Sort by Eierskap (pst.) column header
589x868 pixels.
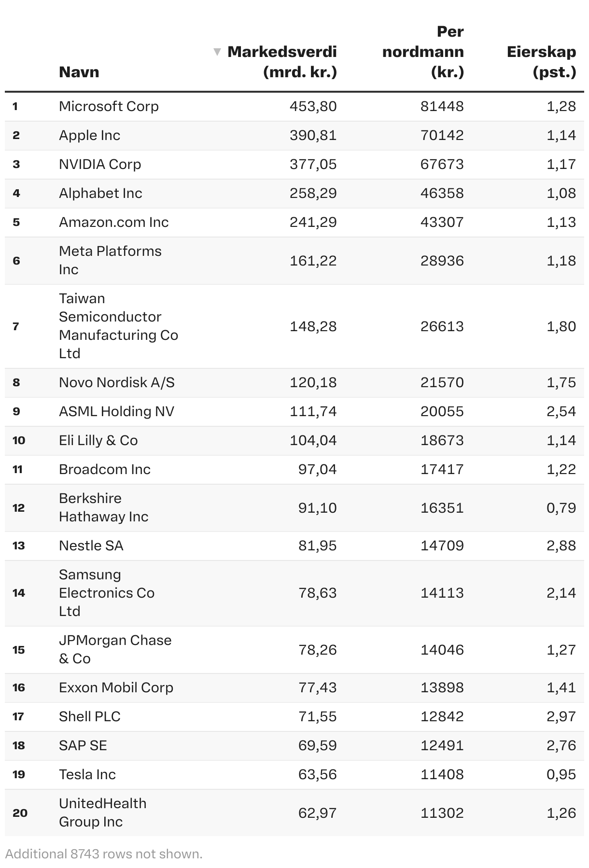tap(541, 62)
